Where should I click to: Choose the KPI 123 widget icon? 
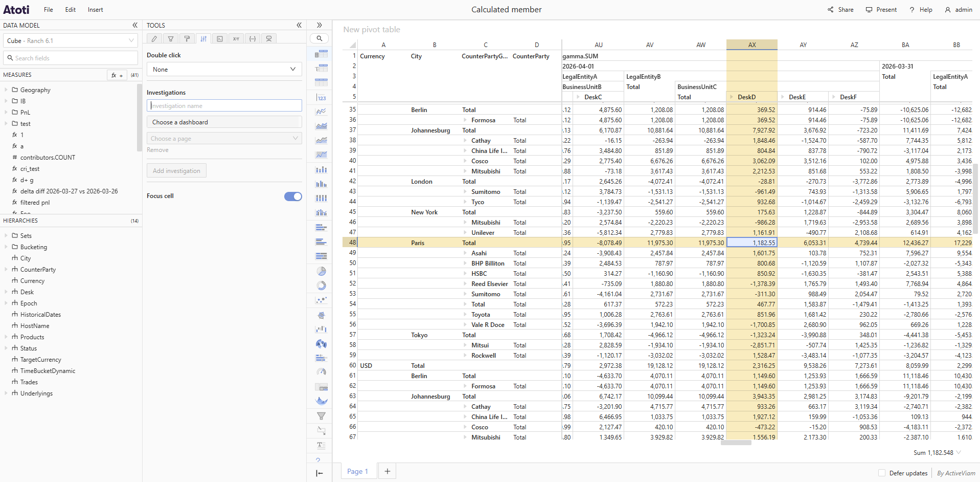pyautogui.click(x=321, y=98)
